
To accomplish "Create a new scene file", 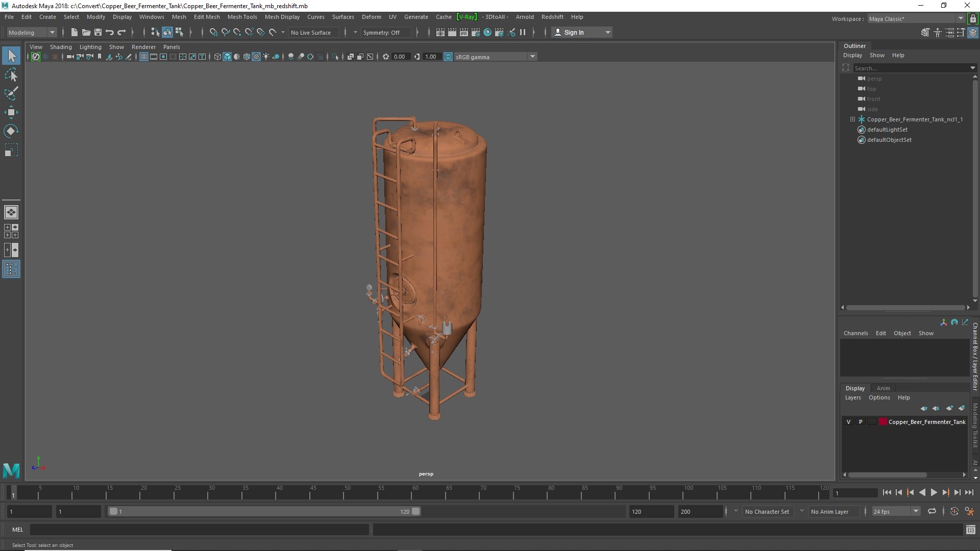I will (75, 32).
